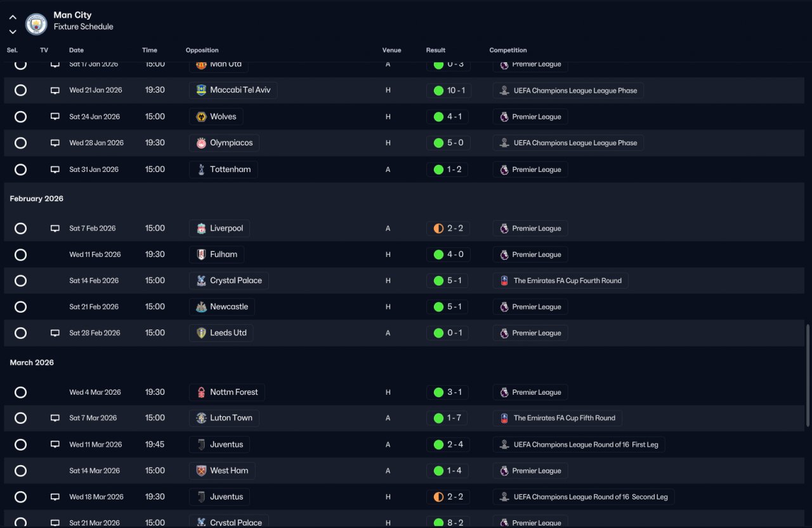Sort by the Competition column header
This screenshot has width=812, height=528.
tap(508, 50)
